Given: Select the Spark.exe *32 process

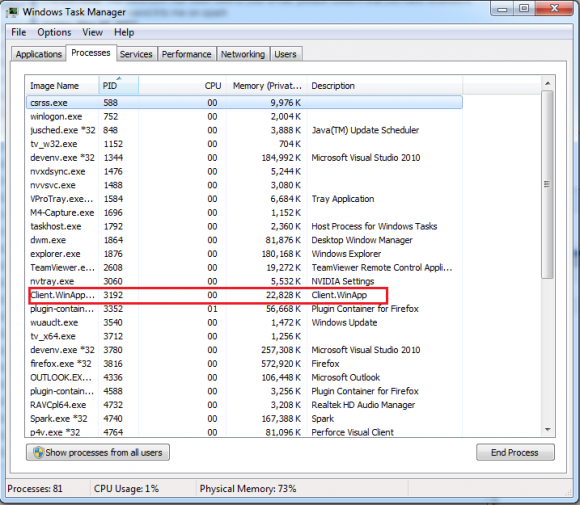Looking at the screenshot, I should click(x=244, y=418).
